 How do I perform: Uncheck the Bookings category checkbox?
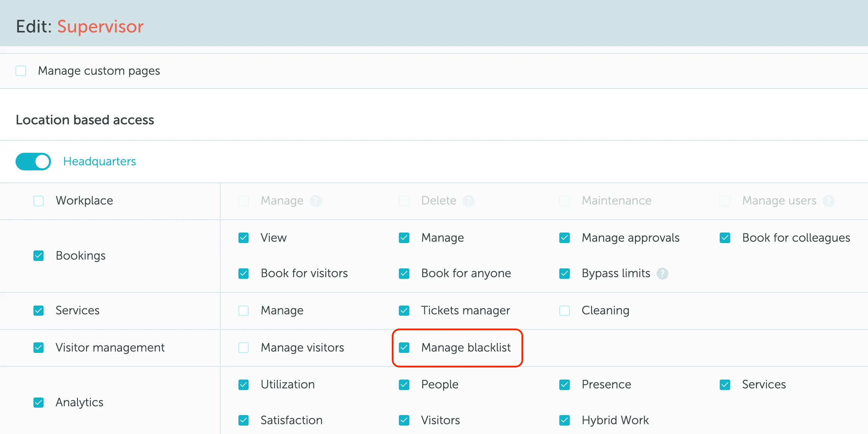pos(39,256)
